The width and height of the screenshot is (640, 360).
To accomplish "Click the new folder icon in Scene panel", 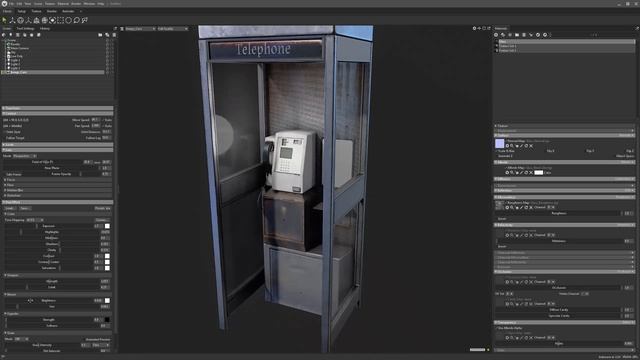I will [100, 35].
